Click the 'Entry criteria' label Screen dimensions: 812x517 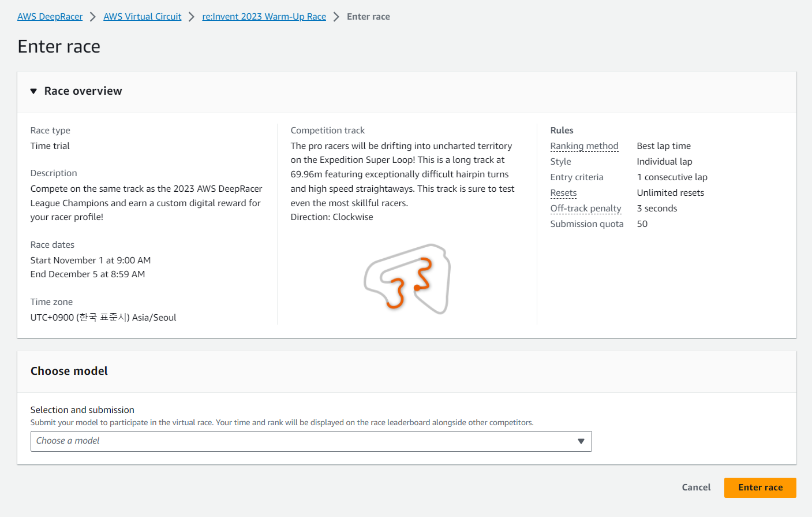[x=577, y=177]
